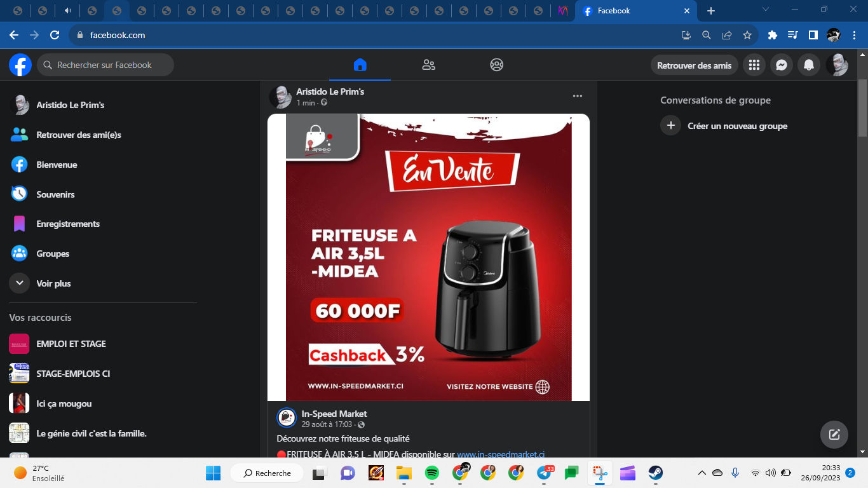Open the Groups tab icon in header
The width and height of the screenshot is (868, 488).
(496, 65)
